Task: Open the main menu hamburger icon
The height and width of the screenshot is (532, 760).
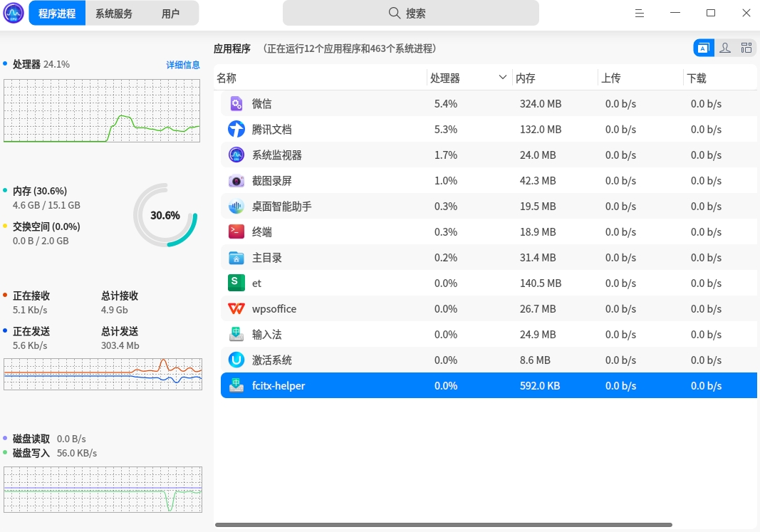Action: 640,13
